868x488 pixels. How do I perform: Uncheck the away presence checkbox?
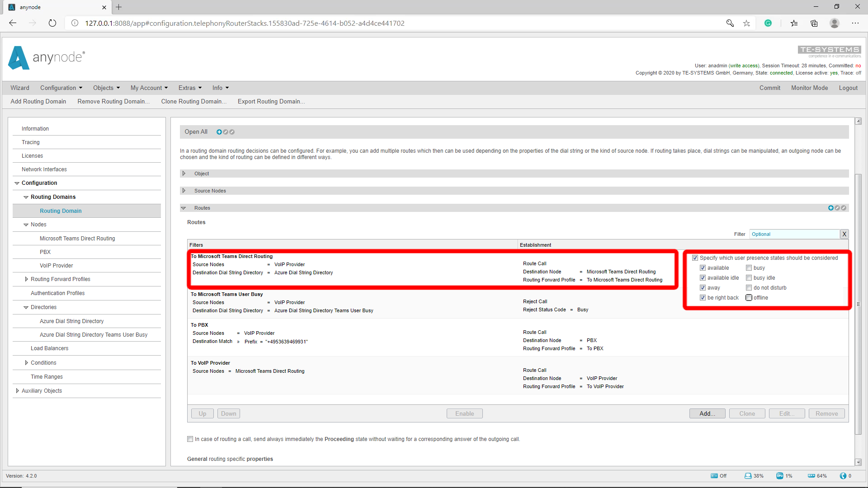click(x=703, y=288)
